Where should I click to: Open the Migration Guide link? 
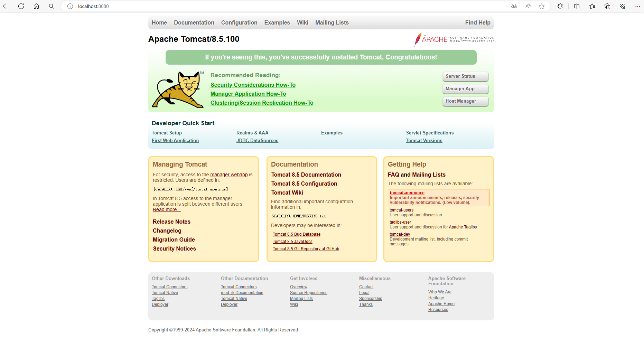click(174, 240)
